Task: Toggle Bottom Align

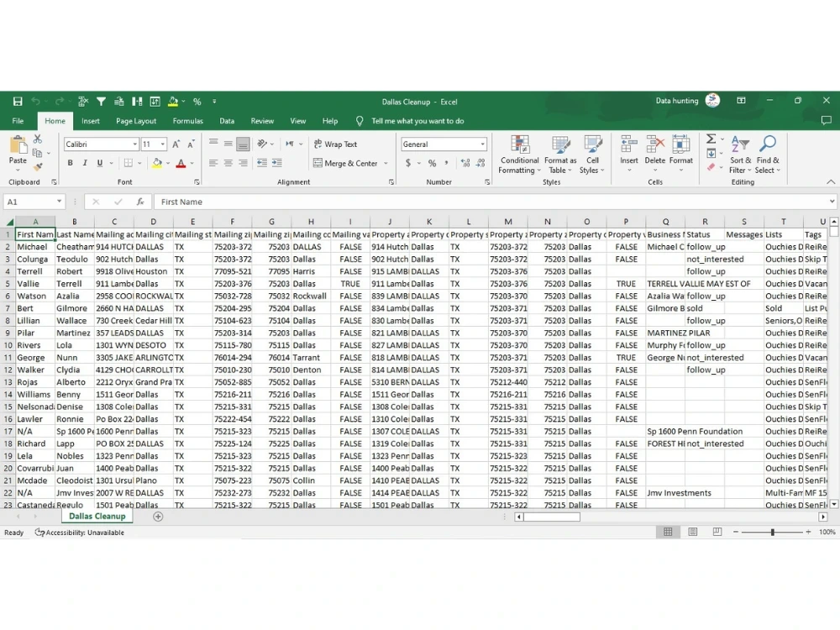Action: pos(243,144)
